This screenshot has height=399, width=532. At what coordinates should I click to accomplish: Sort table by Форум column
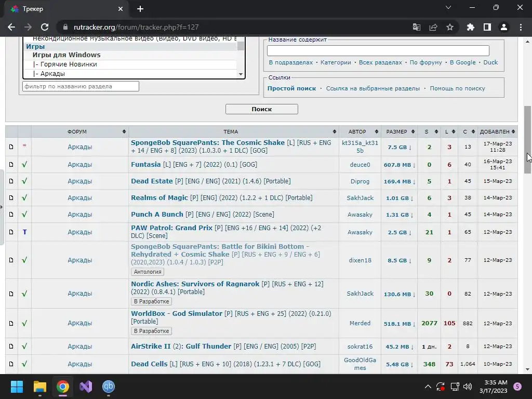click(80, 131)
